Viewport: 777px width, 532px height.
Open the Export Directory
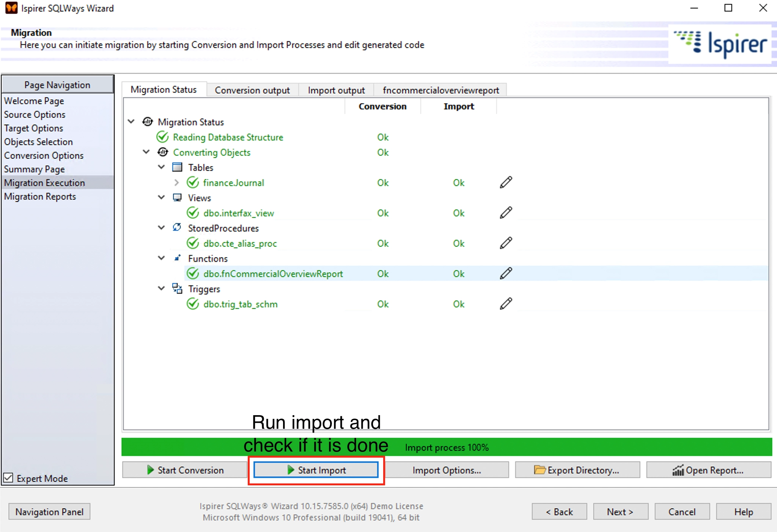click(577, 470)
